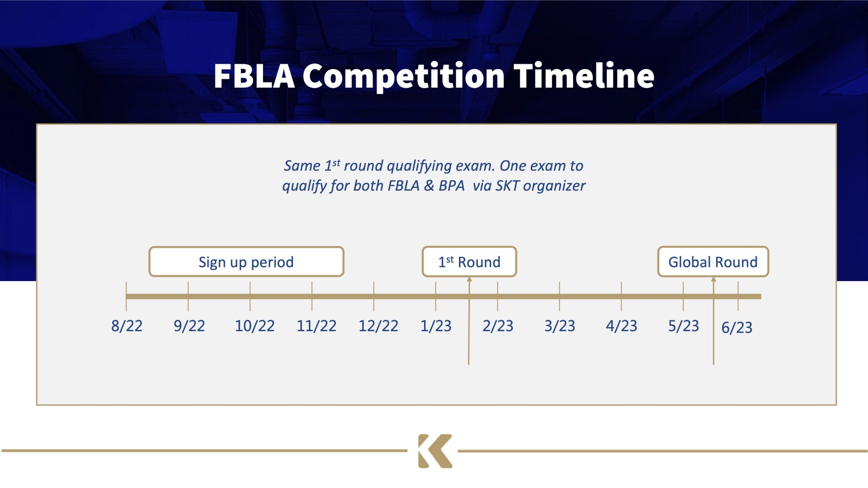Click the FBLA Competition Timeline title
Image resolution: width=868 pixels, height=488 pixels.
pos(434,76)
